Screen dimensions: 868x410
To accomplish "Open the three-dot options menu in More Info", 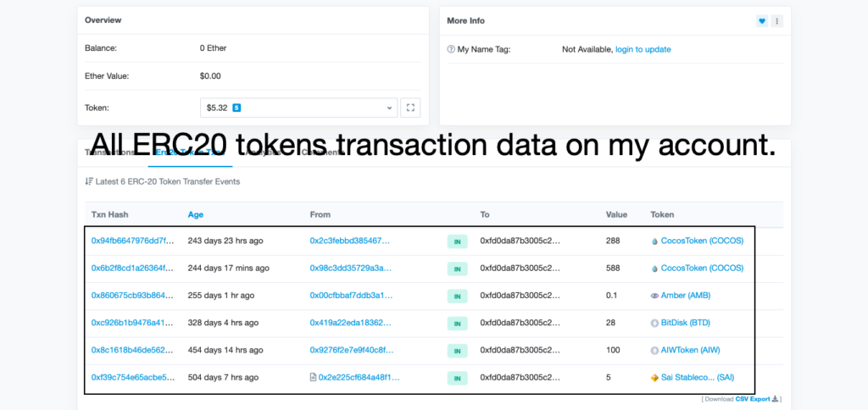I will (776, 21).
